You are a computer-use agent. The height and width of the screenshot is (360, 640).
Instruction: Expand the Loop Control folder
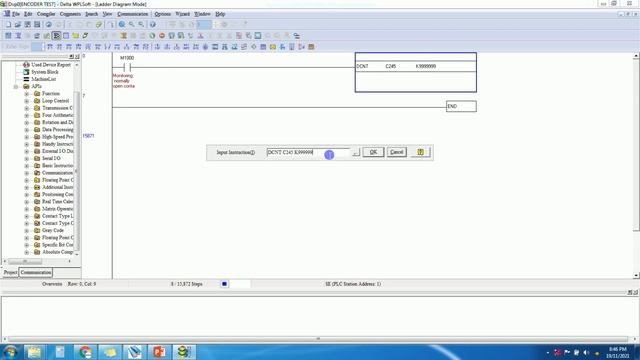coord(27,101)
